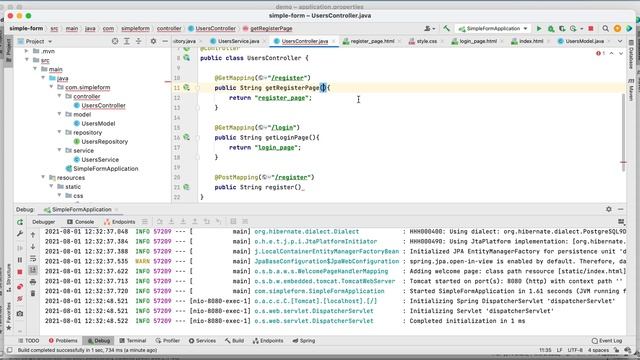The image size is (640, 360).
Task: Go to next highlighted error arrow
Action: point(621,53)
